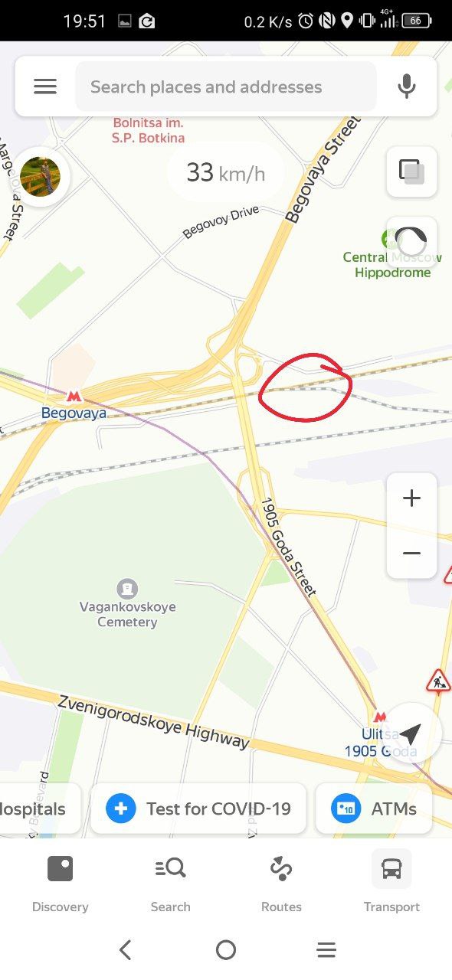Zoom out with the minus button
Viewport: 452px width, 980px height.
point(411,553)
